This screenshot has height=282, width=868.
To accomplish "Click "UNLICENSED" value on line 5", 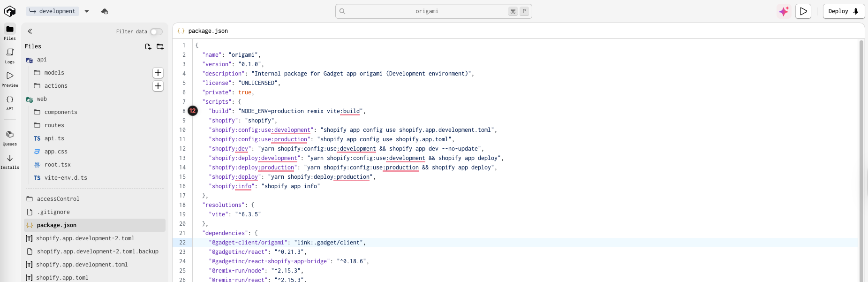I will pos(258,83).
